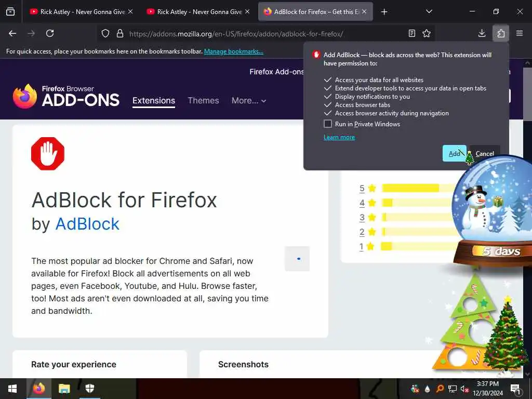The width and height of the screenshot is (532, 399).
Task: Close the first Rick Astley tab
Action: tap(130, 11)
